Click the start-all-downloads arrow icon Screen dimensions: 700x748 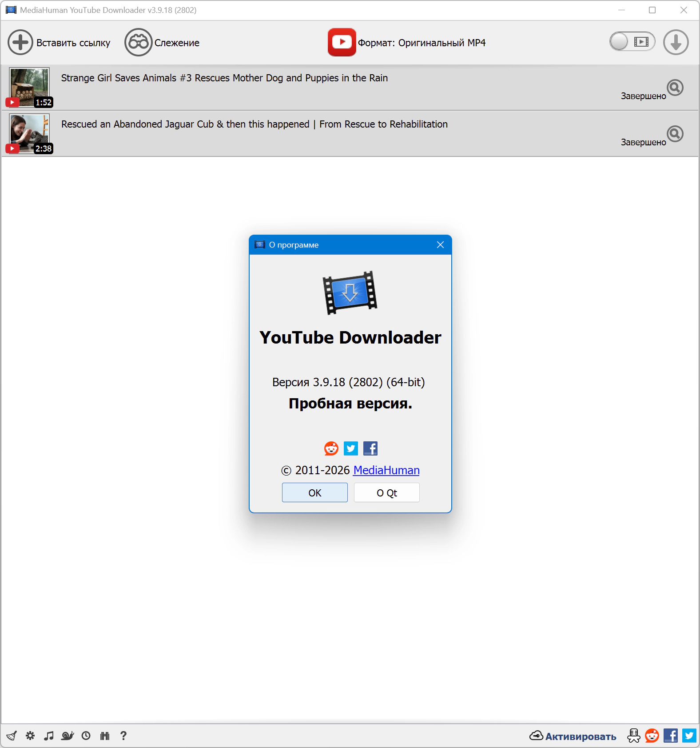(676, 42)
